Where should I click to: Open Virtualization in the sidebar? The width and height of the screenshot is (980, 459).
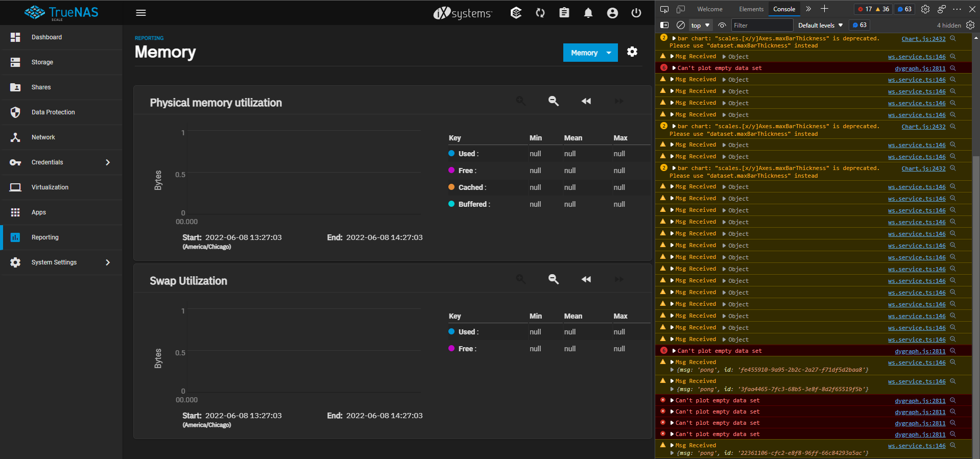coord(62,187)
